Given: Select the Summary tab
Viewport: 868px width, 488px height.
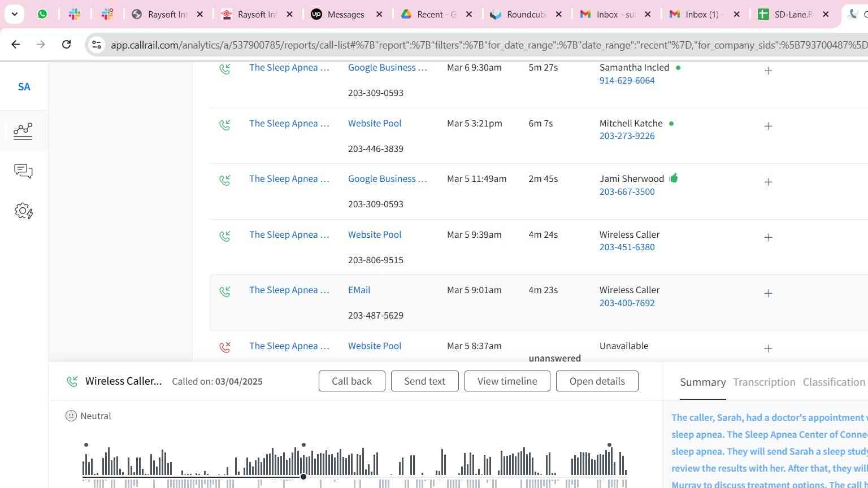Looking at the screenshot, I should 702,382.
